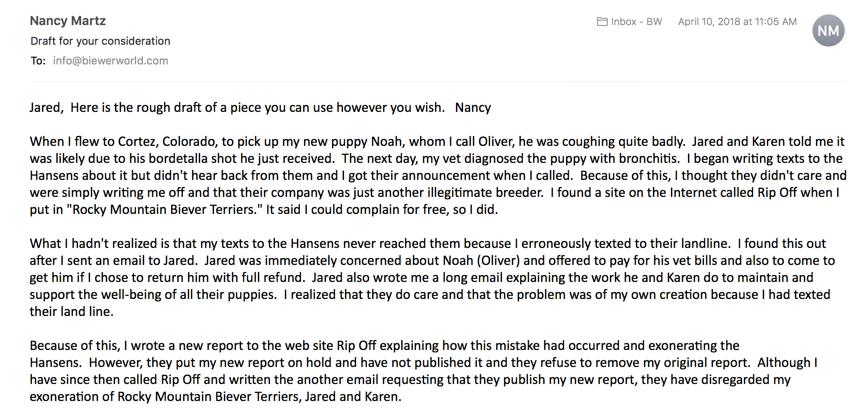Click the greeting line starting with Jared
The image size is (868, 418).
point(260,107)
